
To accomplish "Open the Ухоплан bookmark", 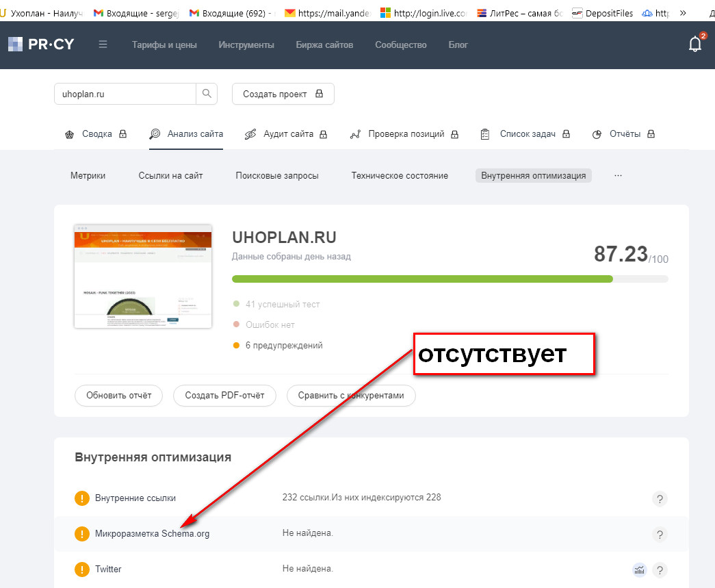I will (x=42, y=13).
